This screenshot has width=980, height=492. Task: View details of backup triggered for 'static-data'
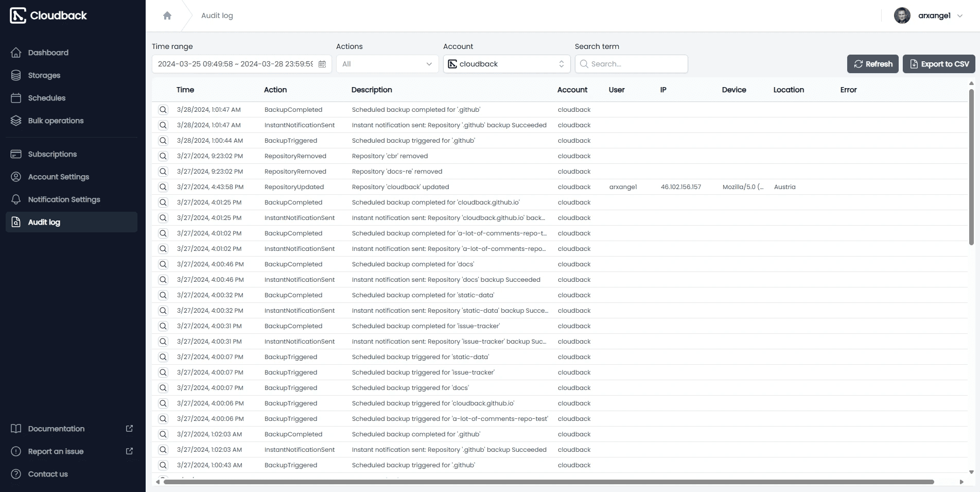pos(163,357)
